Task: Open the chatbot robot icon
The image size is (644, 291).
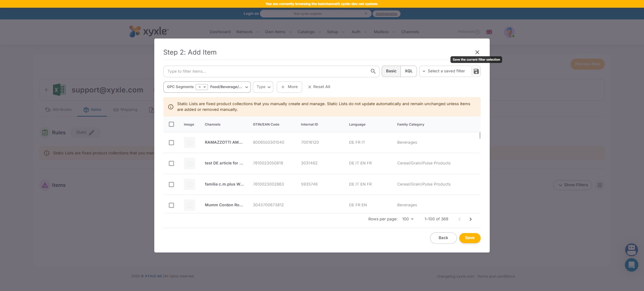Action: (x=631, y=249)
